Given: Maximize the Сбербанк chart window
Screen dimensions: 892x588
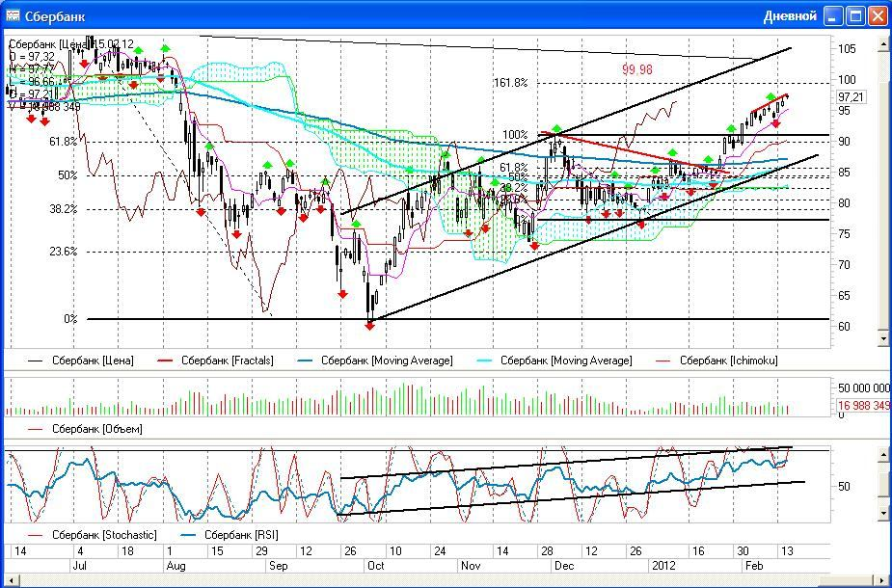Looking at the screenshot, I should [855, 16].
